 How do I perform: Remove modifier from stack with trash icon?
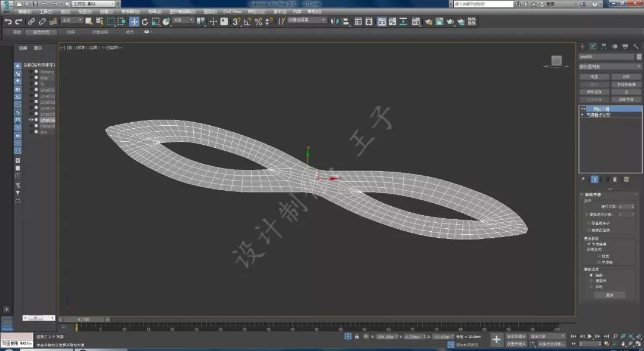[615, 179]
